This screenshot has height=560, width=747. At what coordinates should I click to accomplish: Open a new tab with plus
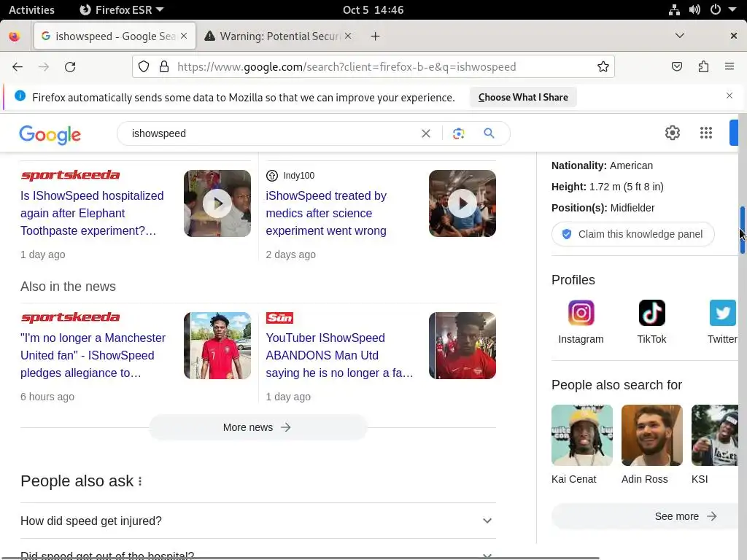click(376, 36)
